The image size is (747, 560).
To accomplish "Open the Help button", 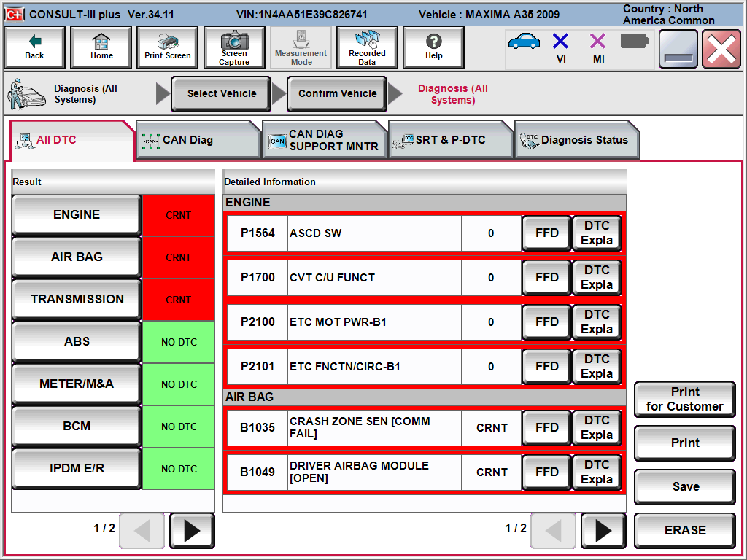I will pyautogui.click(x=433, y=47).
